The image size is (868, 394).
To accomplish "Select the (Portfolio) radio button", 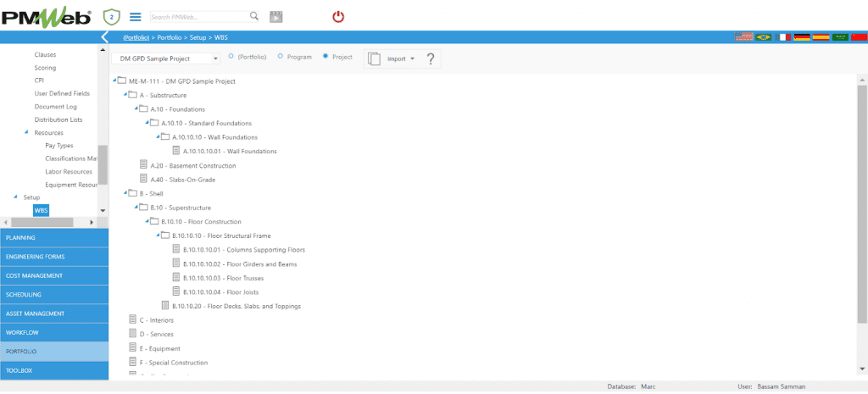I will click(231, 57).
